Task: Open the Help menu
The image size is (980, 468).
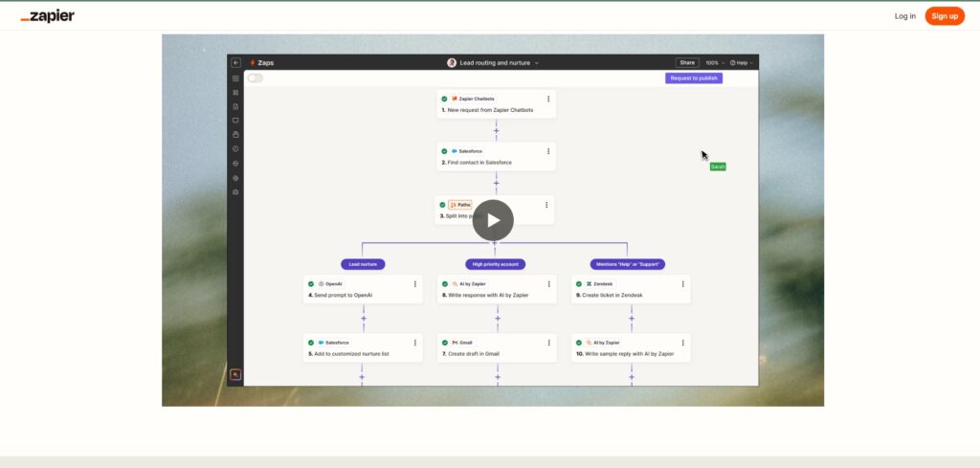Action: (742, 62)
